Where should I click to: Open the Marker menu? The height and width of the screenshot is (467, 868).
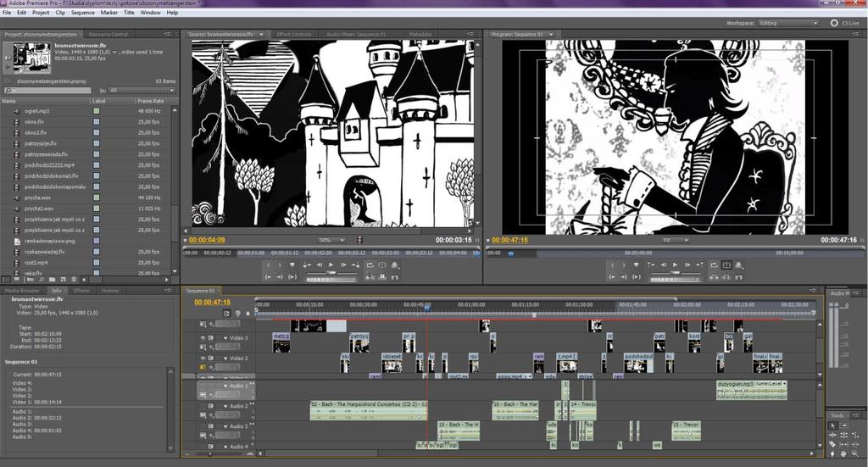[x=108, y=12]
